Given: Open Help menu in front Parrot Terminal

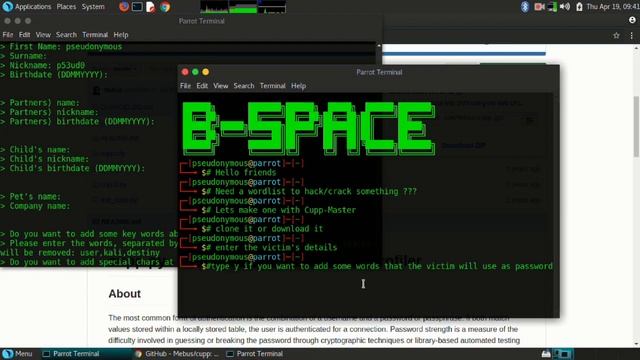Looking at the screenshot, I should tap(298, 86).
